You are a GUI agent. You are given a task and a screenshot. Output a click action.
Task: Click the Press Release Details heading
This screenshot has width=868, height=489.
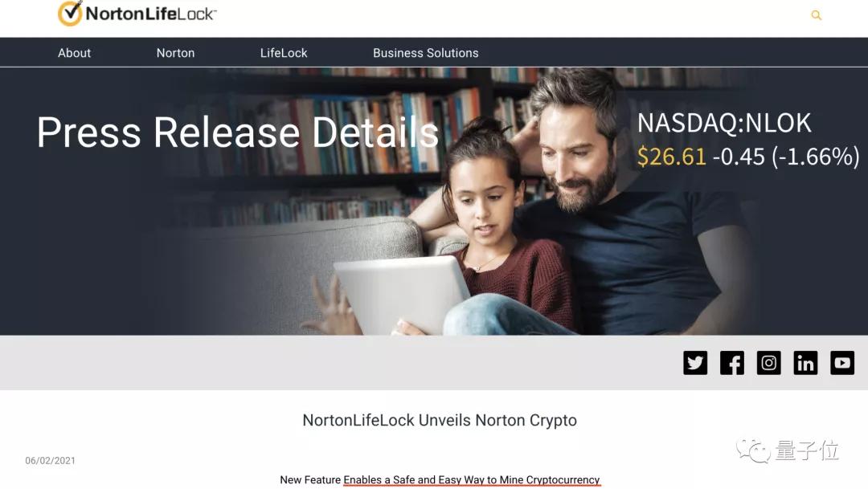pos(238,132)
